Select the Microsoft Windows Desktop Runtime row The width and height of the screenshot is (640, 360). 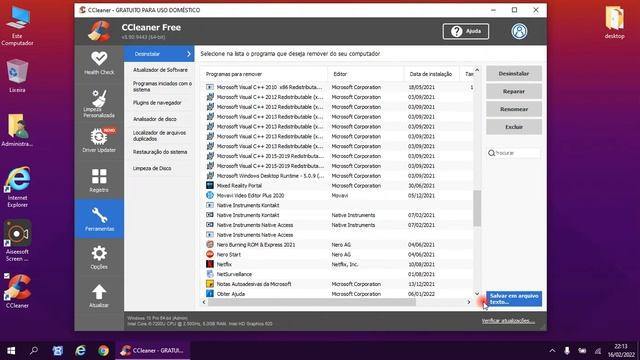(x=337, y=176)
